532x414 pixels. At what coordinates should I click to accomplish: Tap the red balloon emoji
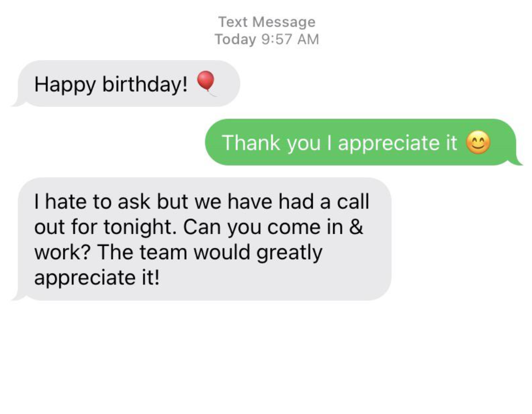tap(206, 83)
